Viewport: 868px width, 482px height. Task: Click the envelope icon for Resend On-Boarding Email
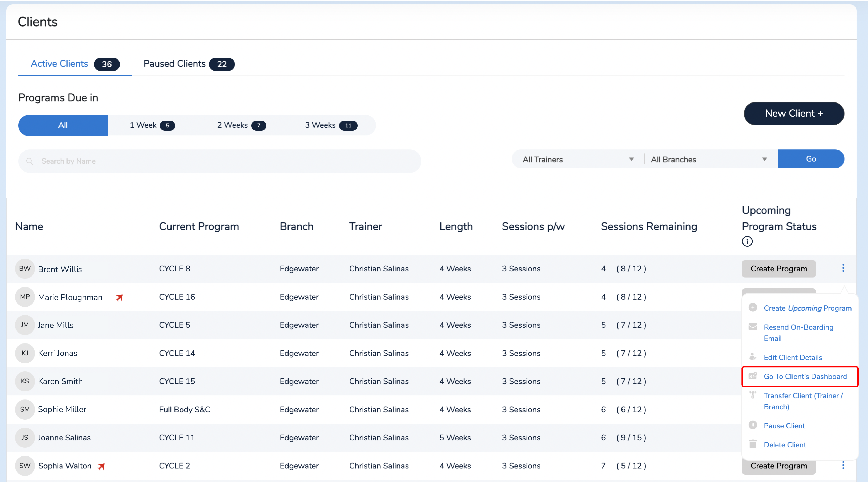click(753, 327)
